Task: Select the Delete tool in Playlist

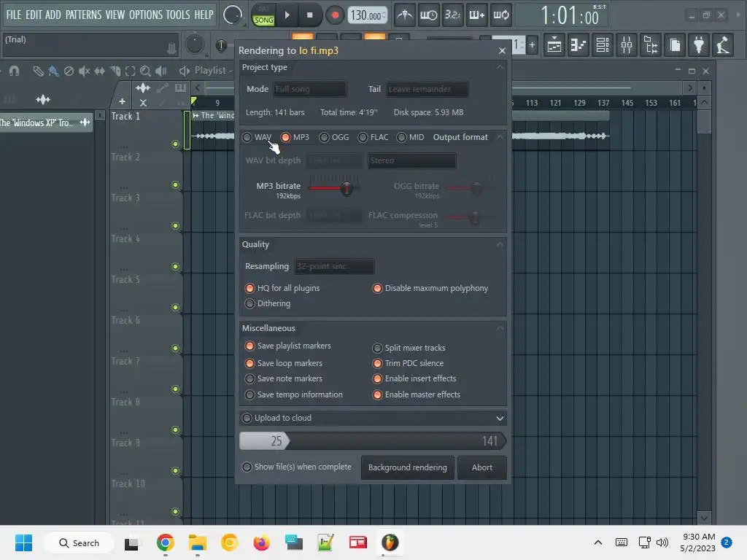Action: tap(69, 71)
